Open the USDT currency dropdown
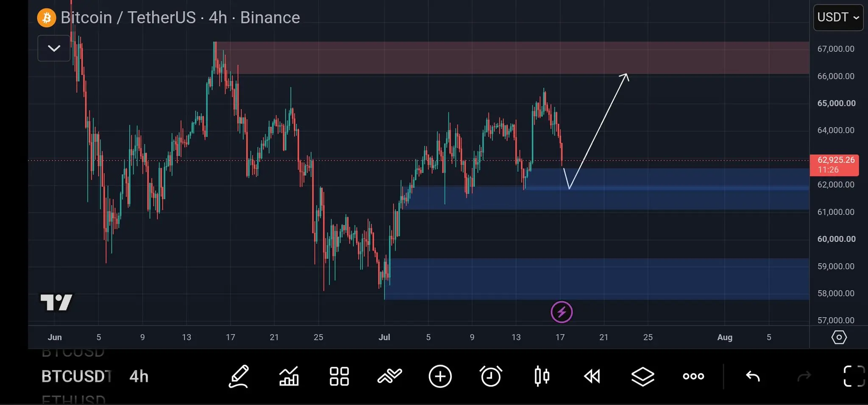The width and height of the screenshot is (868, 405). pos(838,17)
